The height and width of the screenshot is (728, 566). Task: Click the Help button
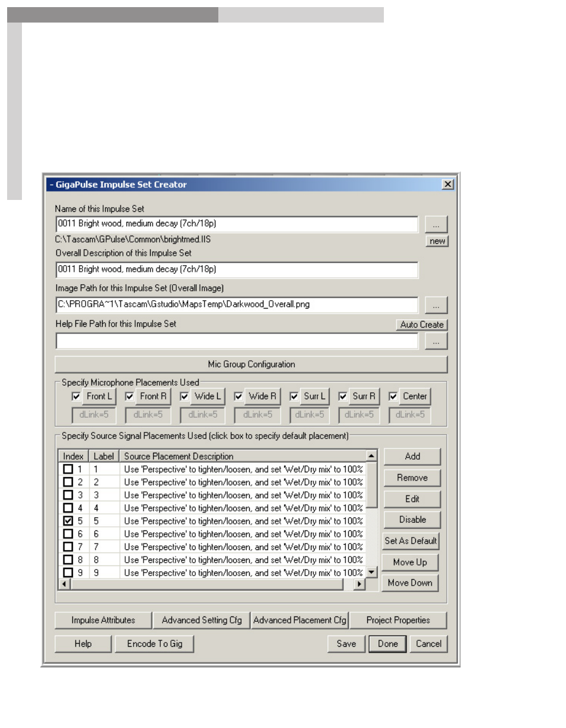click(x=83, y=644)
